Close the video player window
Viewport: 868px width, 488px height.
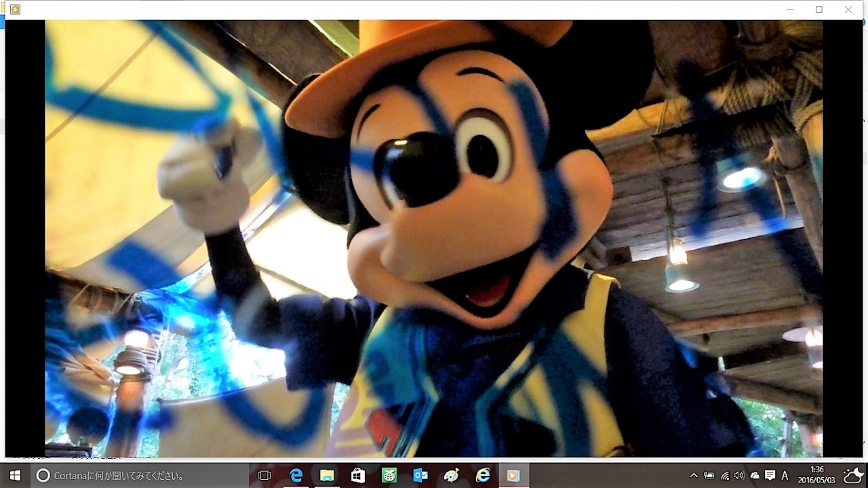(x=848, y=10)
